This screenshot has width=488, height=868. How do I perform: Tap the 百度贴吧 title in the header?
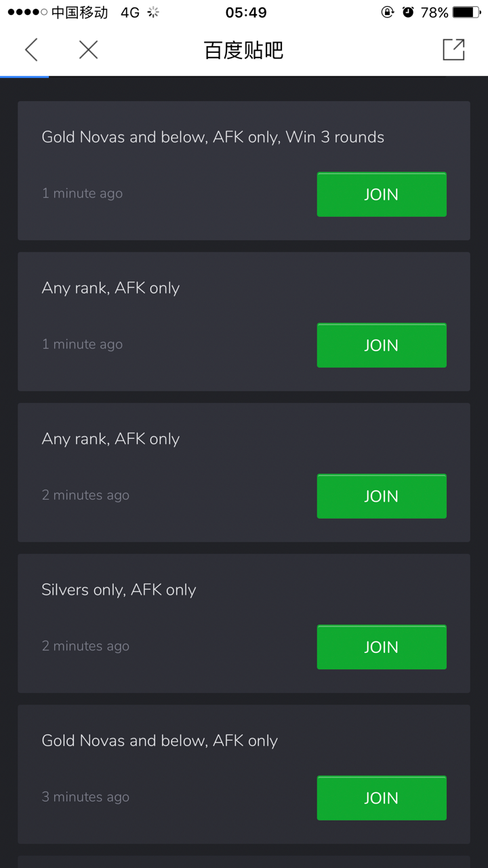pyautogui.click(x=243, y=50)
